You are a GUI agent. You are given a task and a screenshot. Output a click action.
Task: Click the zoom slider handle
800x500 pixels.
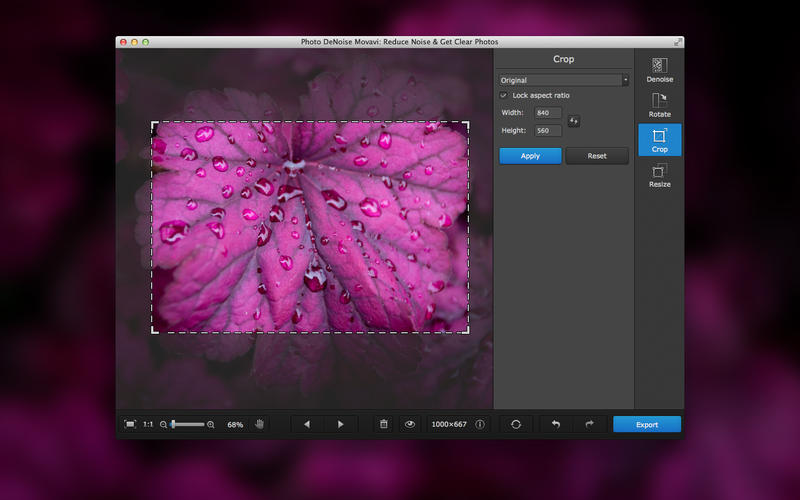click(173, 424)
